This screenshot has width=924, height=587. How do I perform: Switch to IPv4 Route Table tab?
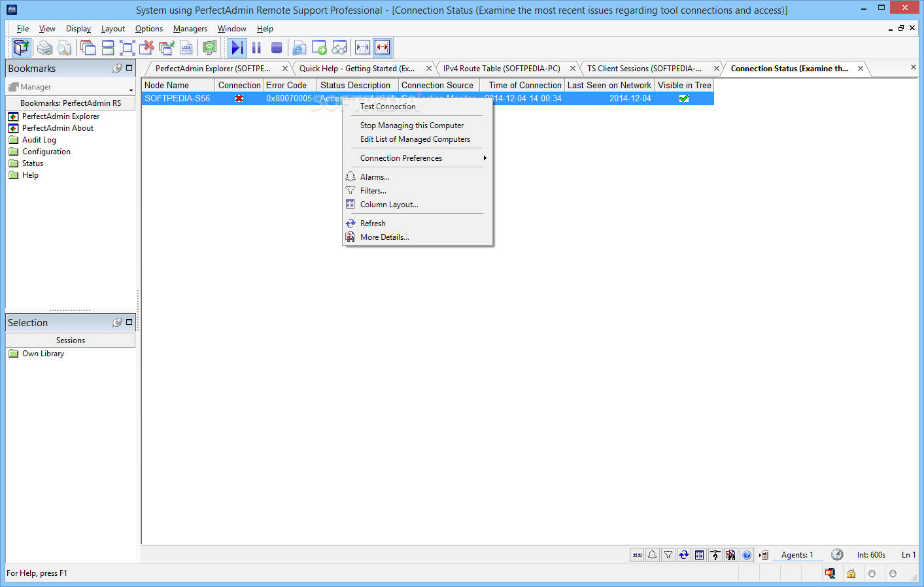[502, 69]
